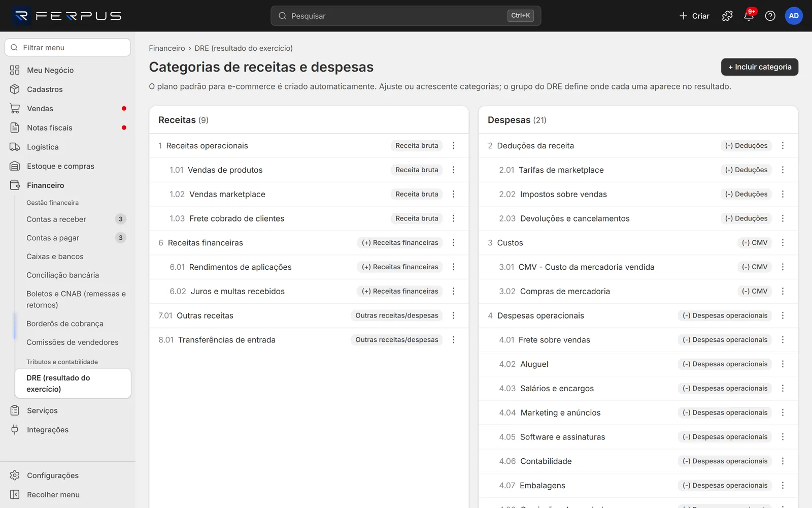Open the integrations puzzle icon in header
The height and width of the screenshot is (508, 812).
[x=727, y=16]
